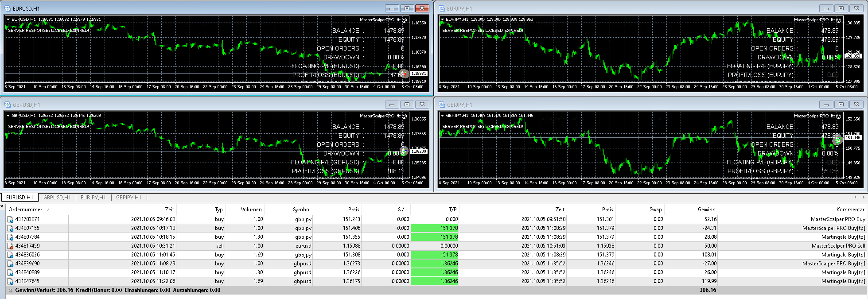Close the terminal panel with X
Screen dimensions: 868x299
point(2,206)
